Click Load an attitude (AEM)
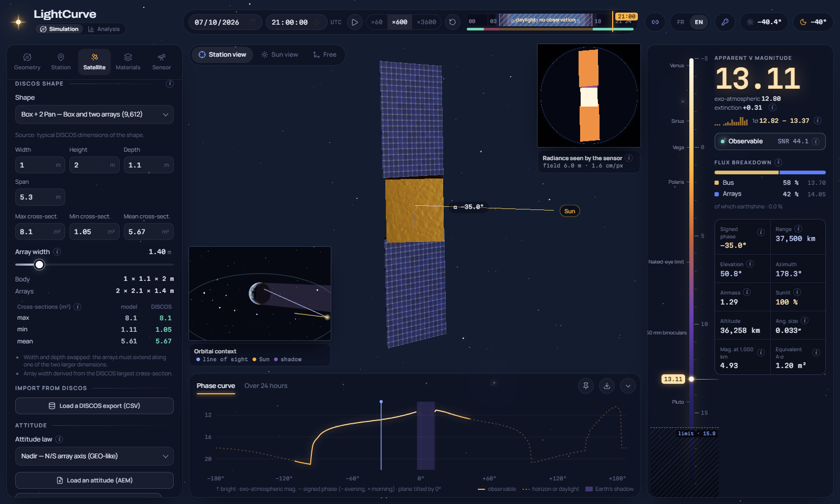 coord(94,480)
